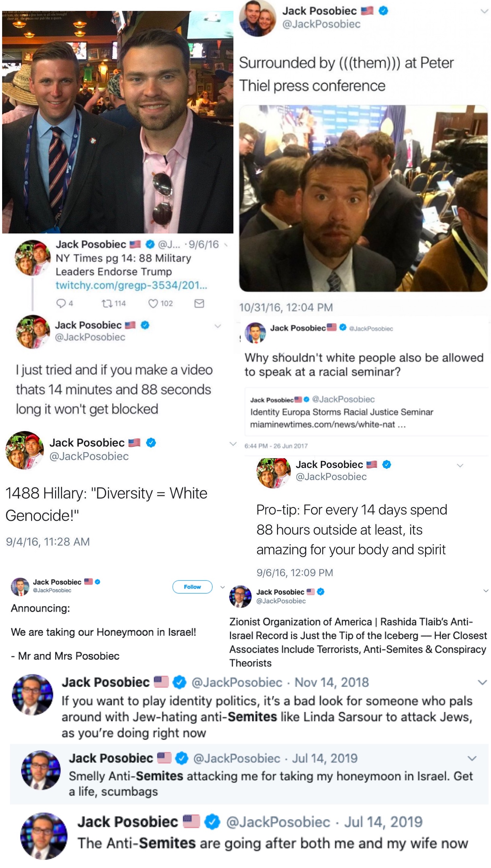Click the retweet icon showing 114
The height and width of the screenshot is (868, 491).
108,304
